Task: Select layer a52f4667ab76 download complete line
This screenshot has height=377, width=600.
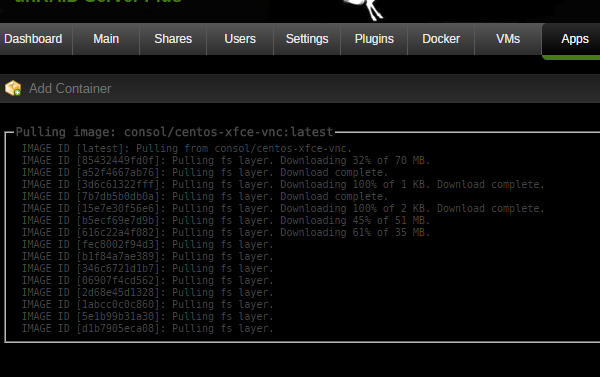Action: pos(205,172)
